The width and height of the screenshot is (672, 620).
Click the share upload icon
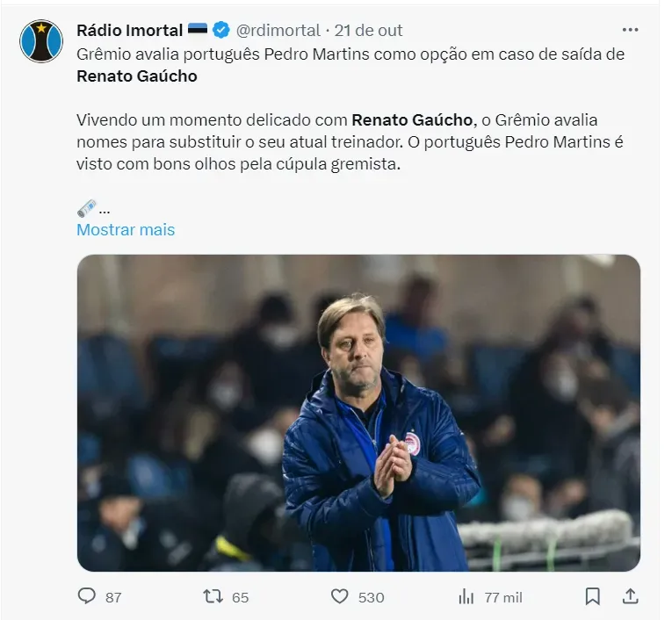[x=630, y=596]
